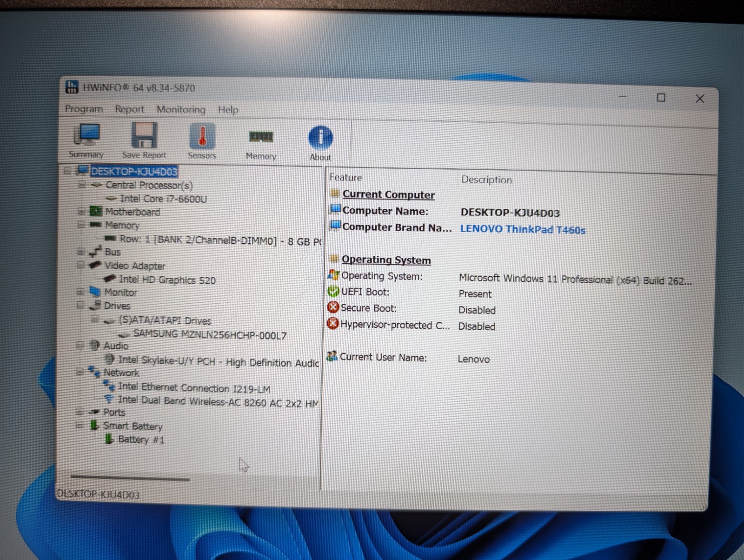The height and width of the screenshot is (560, 744).
Task: Click the Drives tree icon
Action: (x=94, y=305)
